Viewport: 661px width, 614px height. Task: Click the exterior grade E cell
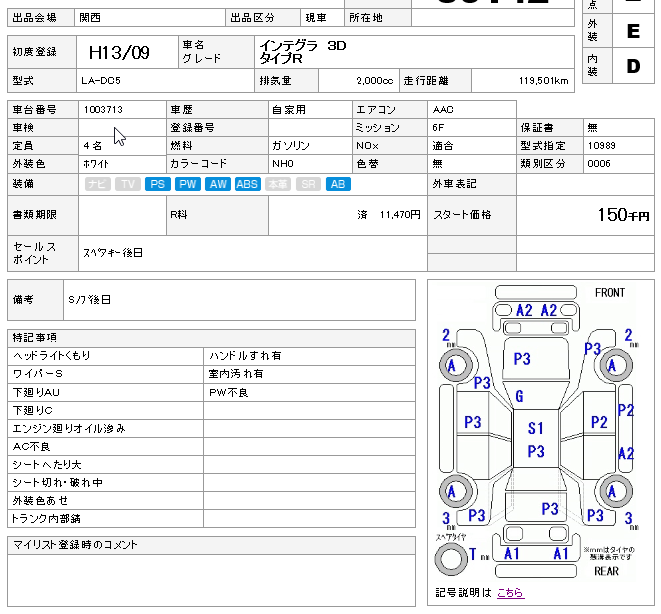[x=632, y=31]
